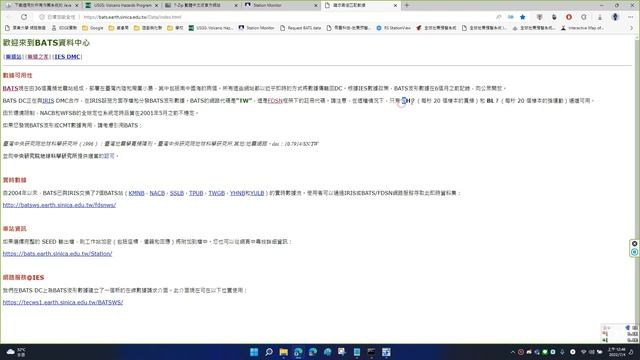The width and height of the screenshot is (640, 360).
Task: Open the browser profile avatar
Action: tap(615, 17)
